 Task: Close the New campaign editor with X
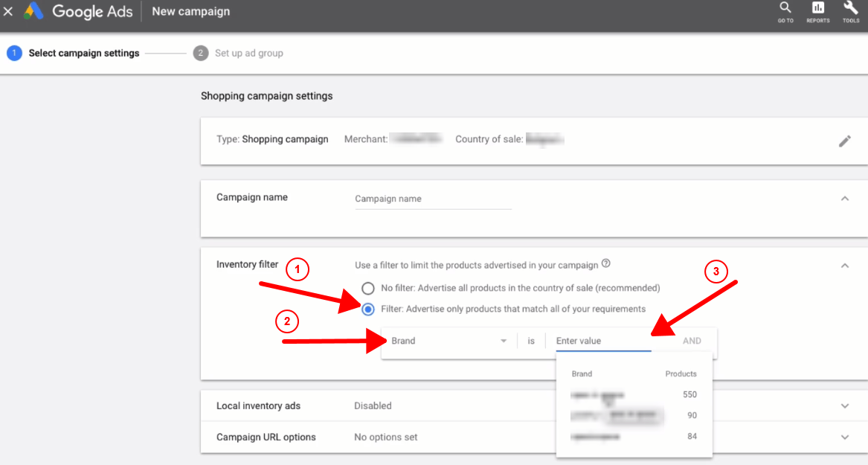[x=8, y=12]
